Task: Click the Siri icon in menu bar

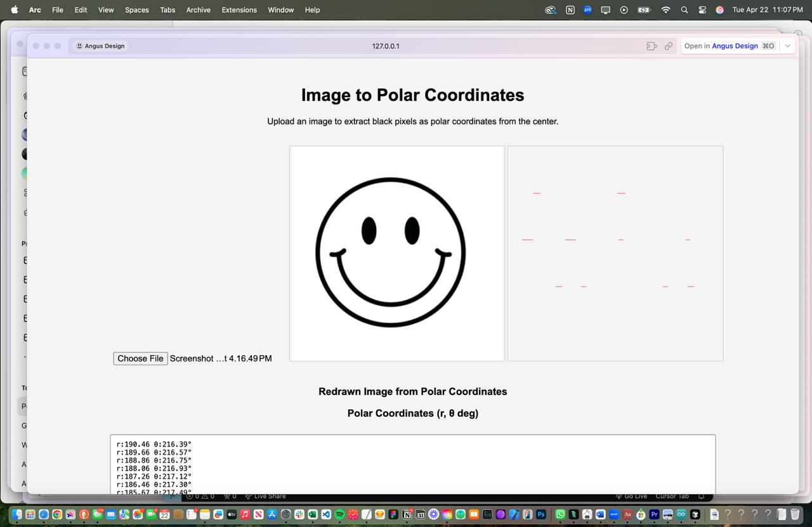Action: [719, 10]
